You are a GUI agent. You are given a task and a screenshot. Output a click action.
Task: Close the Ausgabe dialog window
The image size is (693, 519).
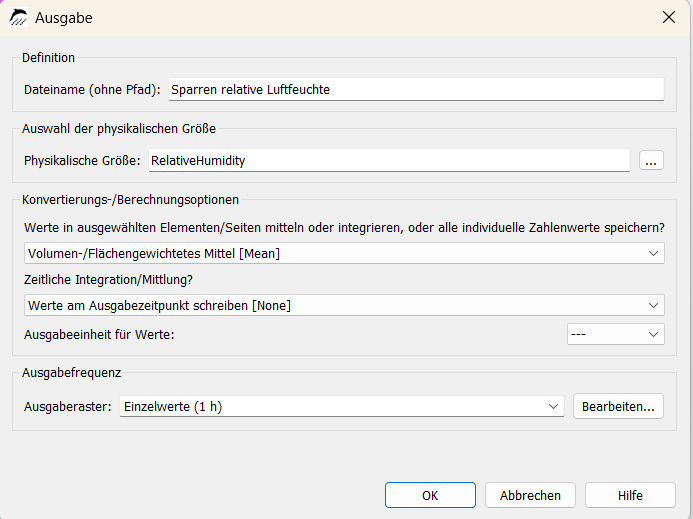(x=669, y=17)
